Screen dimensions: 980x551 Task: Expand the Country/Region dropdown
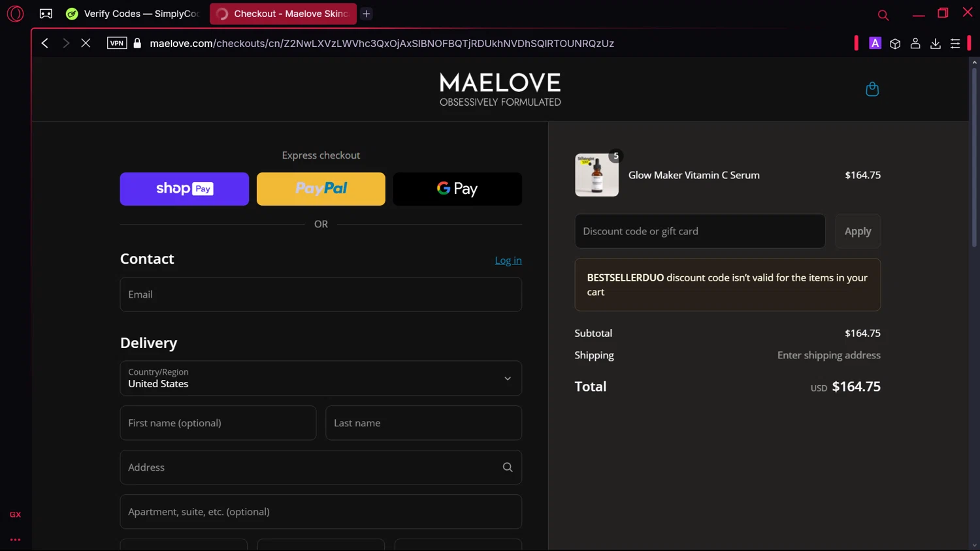pos(321,378)
